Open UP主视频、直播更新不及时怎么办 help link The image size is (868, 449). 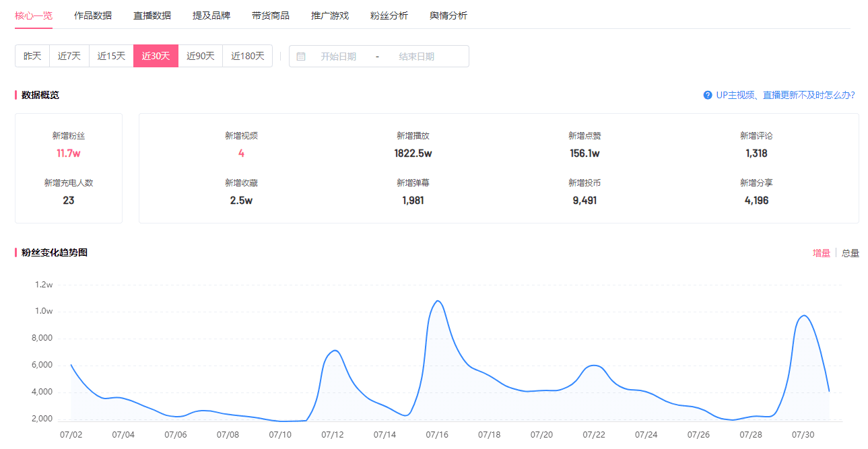[x=785, y=95]
